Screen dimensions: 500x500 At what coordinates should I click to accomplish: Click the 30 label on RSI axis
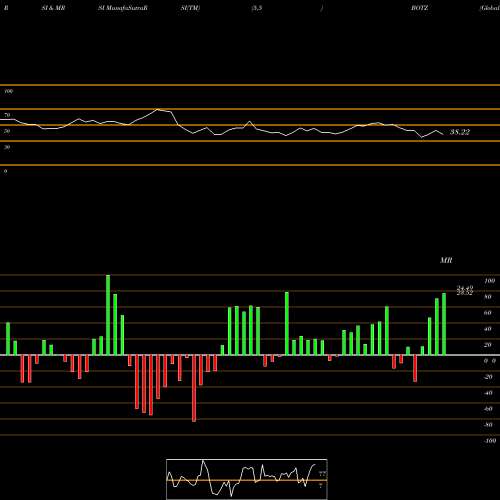(7, 147)
